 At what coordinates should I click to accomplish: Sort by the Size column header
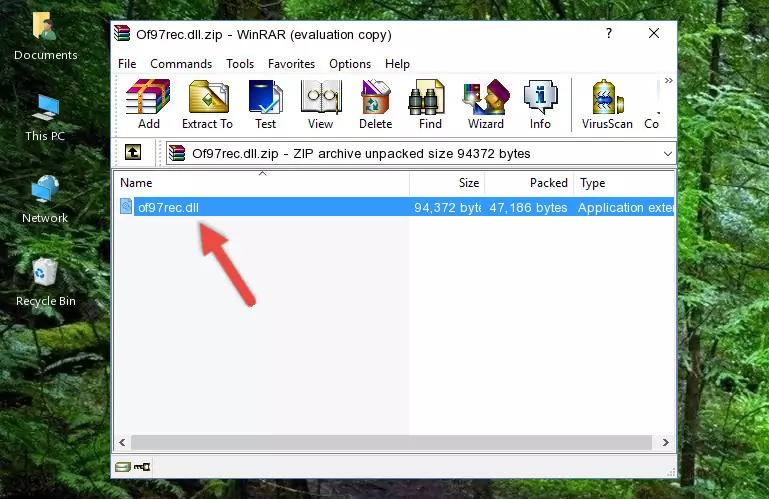[x=447, y=183]
